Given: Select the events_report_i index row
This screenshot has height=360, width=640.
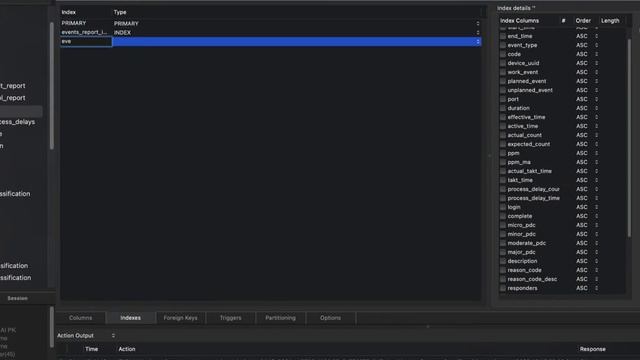Looking at the screenshot, I should coord(271,33).
